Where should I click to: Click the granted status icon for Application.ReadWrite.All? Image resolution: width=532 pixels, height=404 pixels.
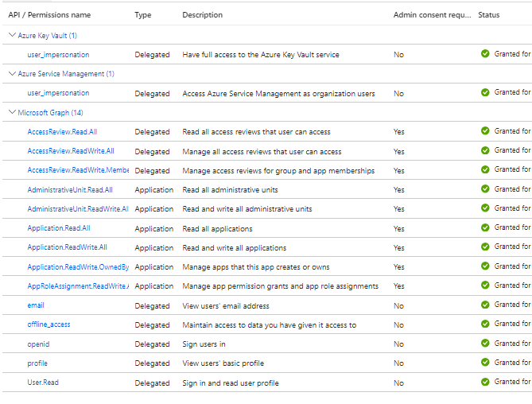(485, 247)
